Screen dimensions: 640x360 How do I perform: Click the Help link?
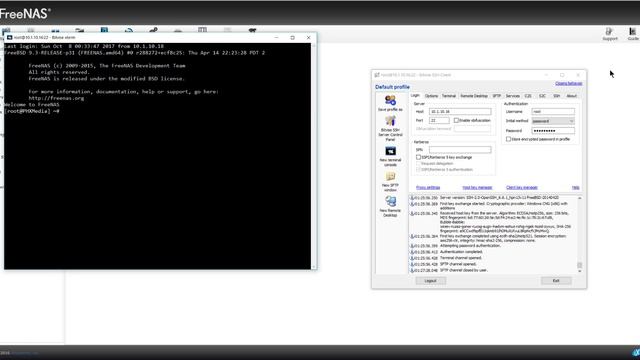tap(576, 187)
